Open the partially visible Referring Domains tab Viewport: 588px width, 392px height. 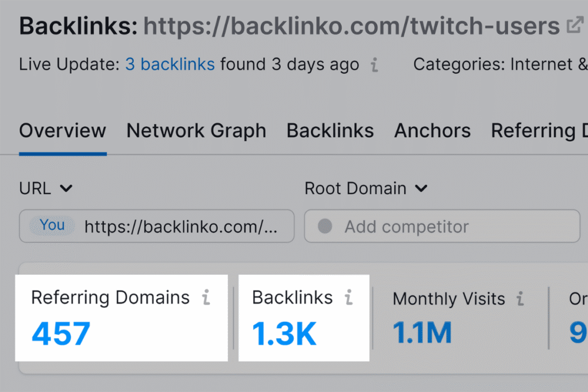coord(539,131)
